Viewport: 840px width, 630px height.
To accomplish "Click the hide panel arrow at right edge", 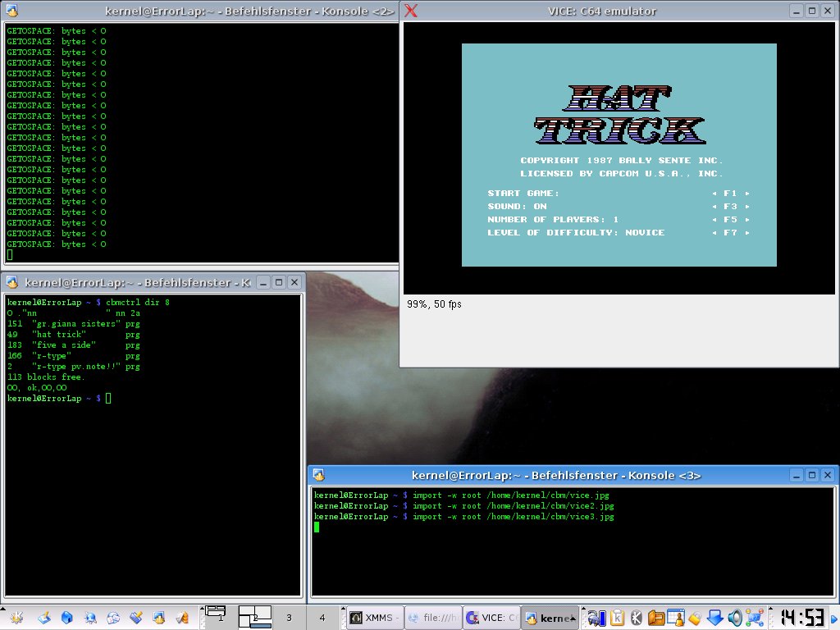I will (834, 619).
